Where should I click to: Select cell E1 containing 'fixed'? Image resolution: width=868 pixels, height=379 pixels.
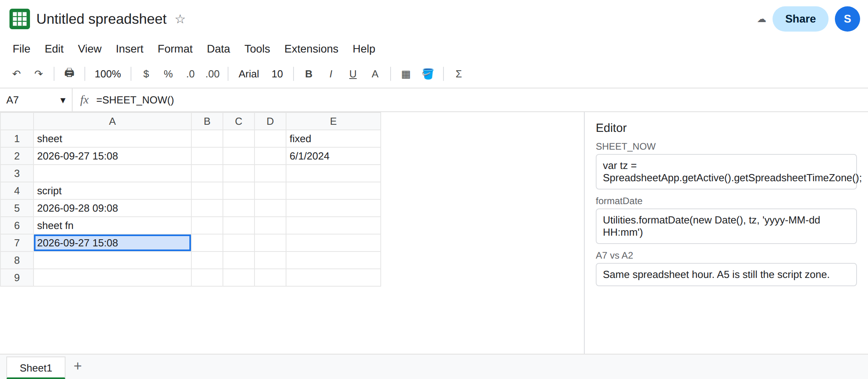point(333,139)
